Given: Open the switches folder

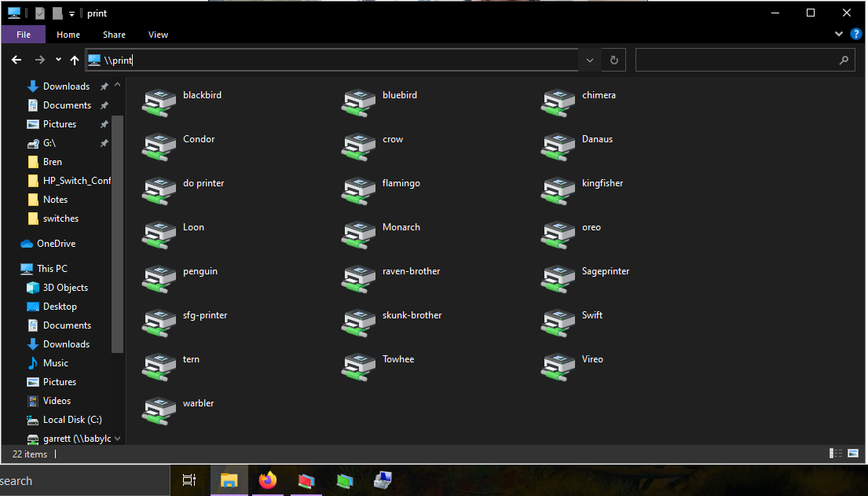Looking at the screenshot, I should [x=60, y=219].
